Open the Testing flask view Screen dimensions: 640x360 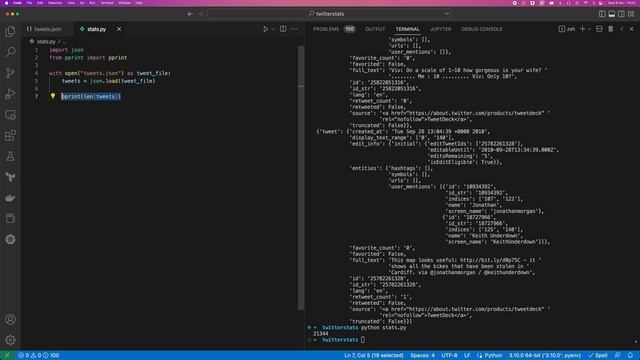(x=10, y=156)
